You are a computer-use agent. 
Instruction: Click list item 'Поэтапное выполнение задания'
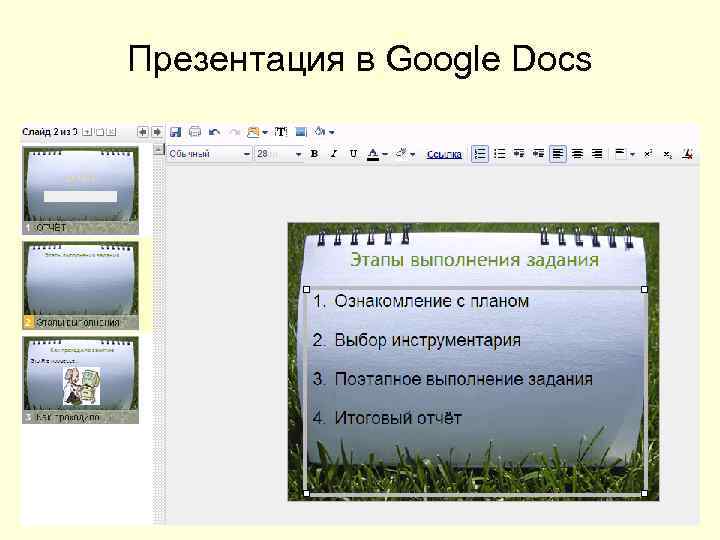pyautogui.click(x=463, y=379)
